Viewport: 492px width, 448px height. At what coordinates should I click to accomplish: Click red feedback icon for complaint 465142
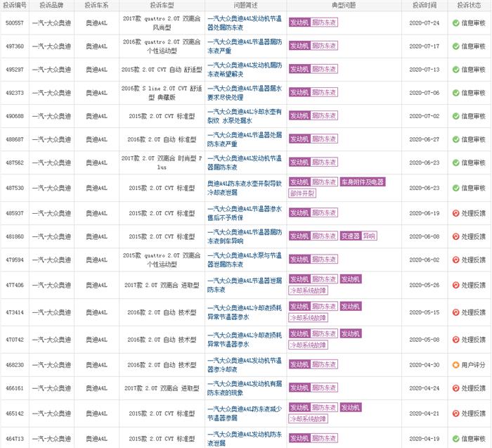(x=455, y=414)
